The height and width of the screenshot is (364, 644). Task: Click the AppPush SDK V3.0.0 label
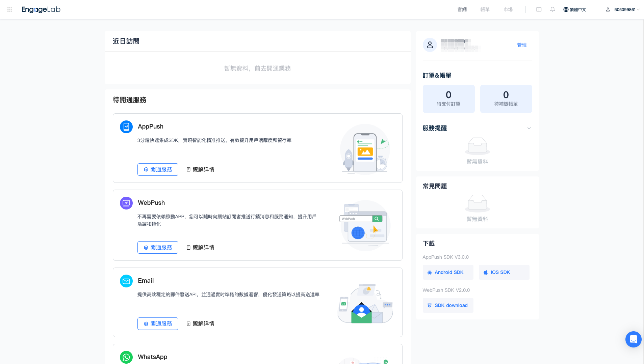[446, 257]
